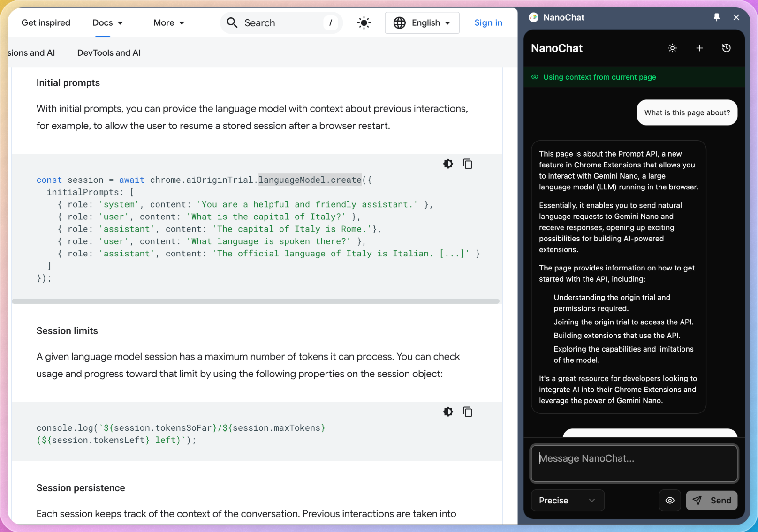Toggle NanoChat light theme sun icon

672,48
